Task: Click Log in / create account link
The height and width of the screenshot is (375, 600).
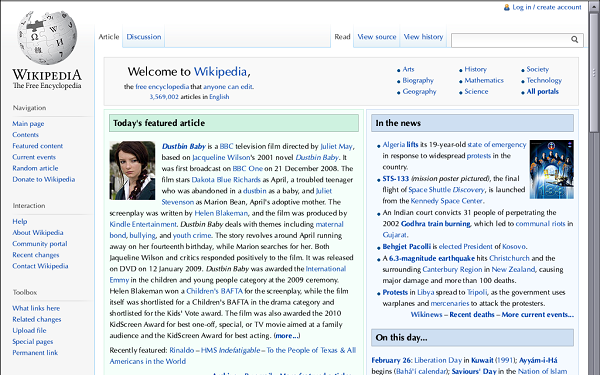Action: (547, 7)
